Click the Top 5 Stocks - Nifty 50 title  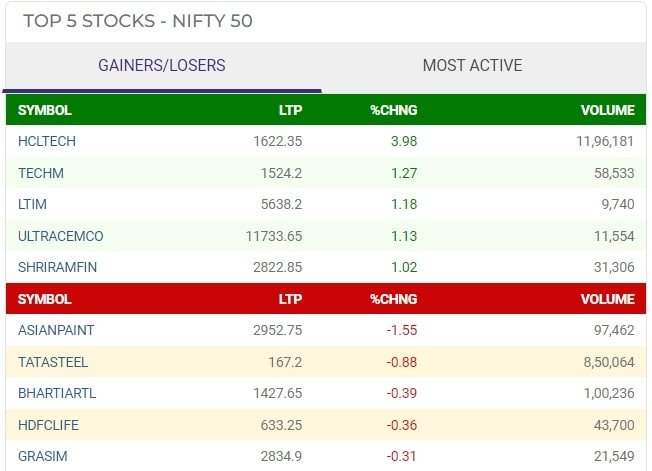[138, 21]
